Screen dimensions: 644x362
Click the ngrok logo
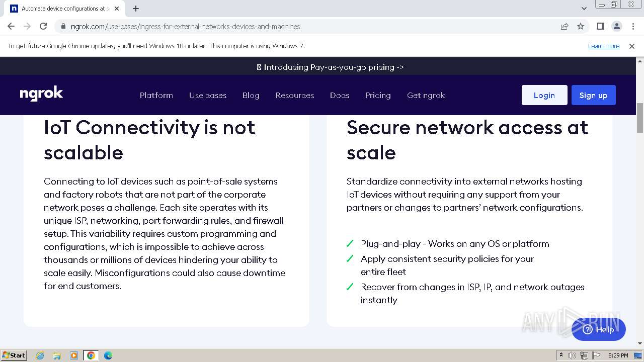coord(41,94)
